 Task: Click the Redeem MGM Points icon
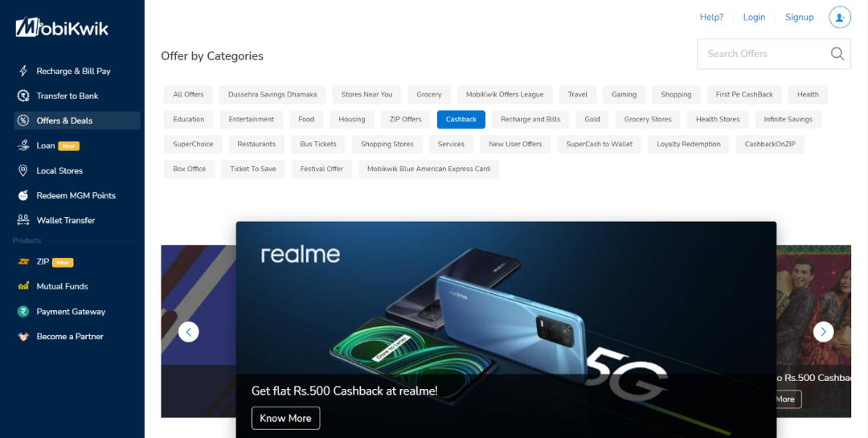23,195
